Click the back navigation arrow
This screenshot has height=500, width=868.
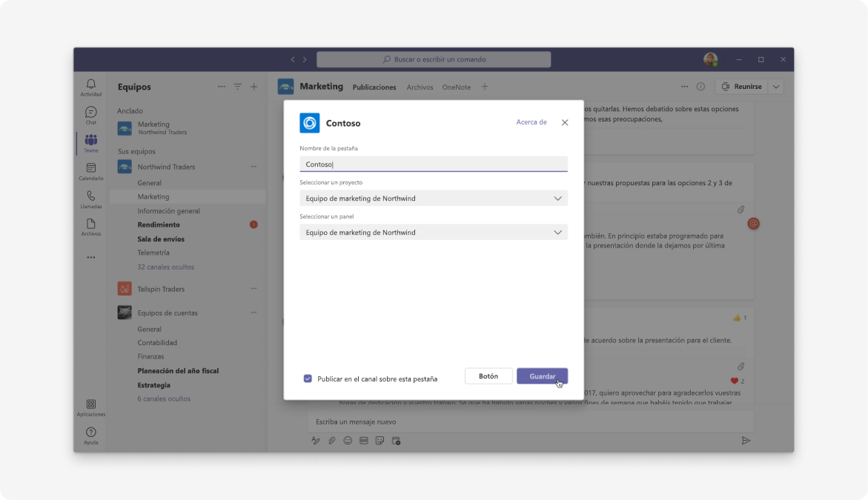[x=293, y=59]
